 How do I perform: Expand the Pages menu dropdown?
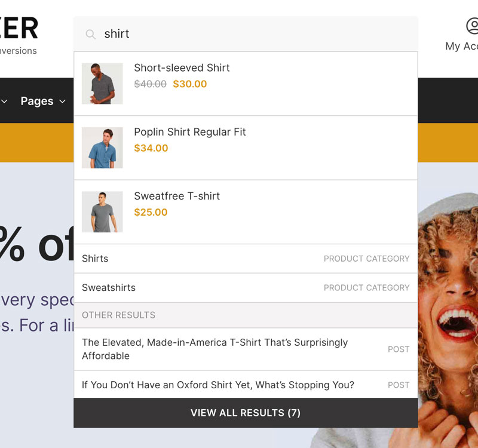click(43, 101)
